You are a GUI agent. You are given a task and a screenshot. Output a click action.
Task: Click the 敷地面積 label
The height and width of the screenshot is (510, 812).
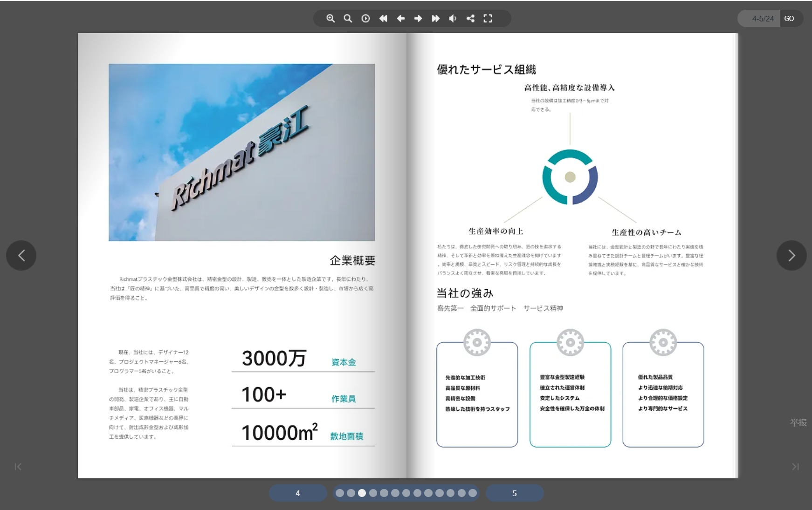click(346, 436)
